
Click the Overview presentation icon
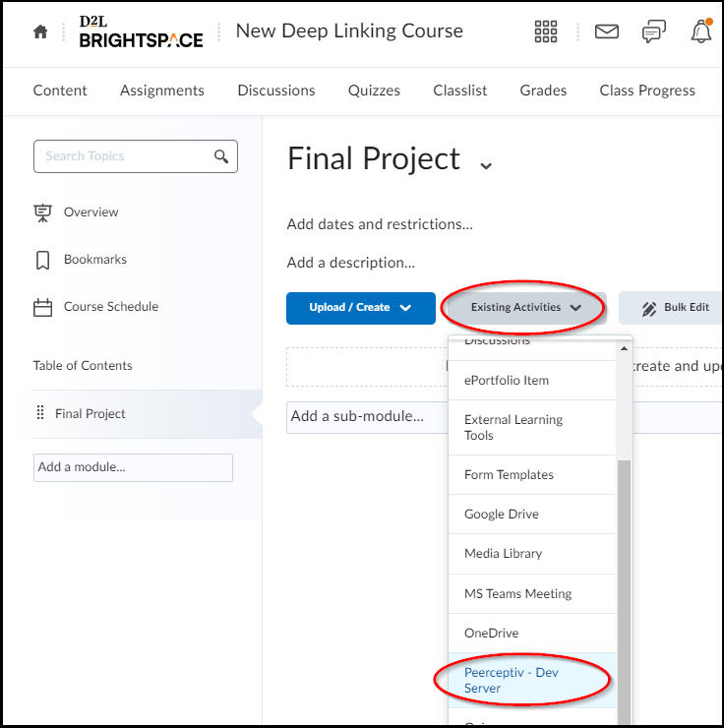coord(42,212)
